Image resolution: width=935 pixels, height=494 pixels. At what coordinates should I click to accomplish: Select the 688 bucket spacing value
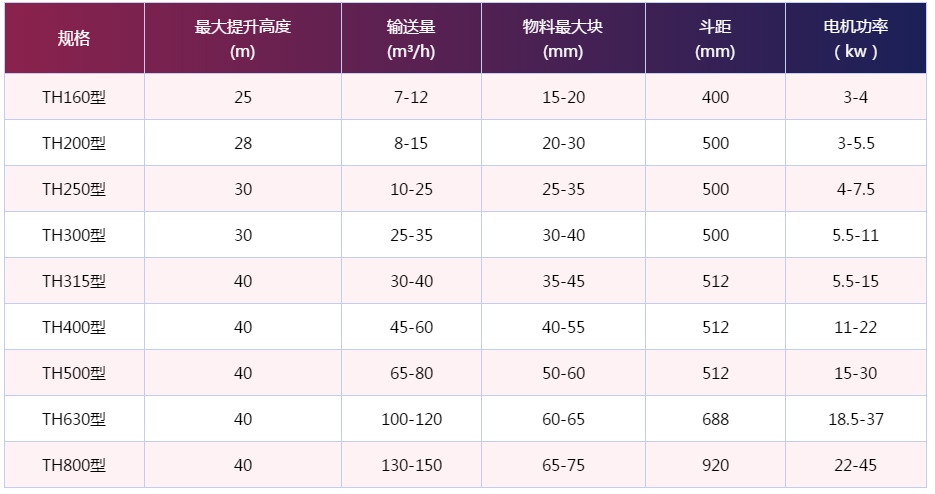click(x=715, y=419)
